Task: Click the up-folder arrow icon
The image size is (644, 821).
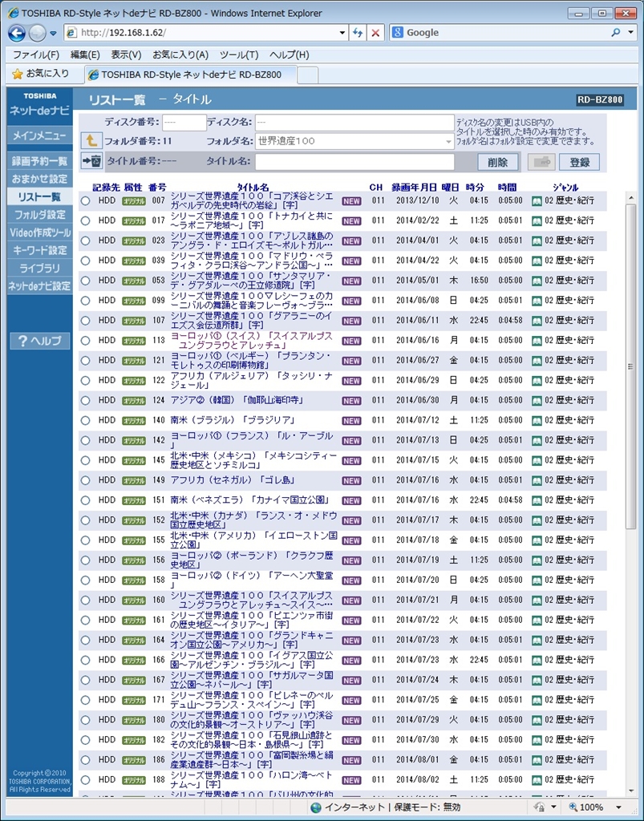Action: point(91,141)
